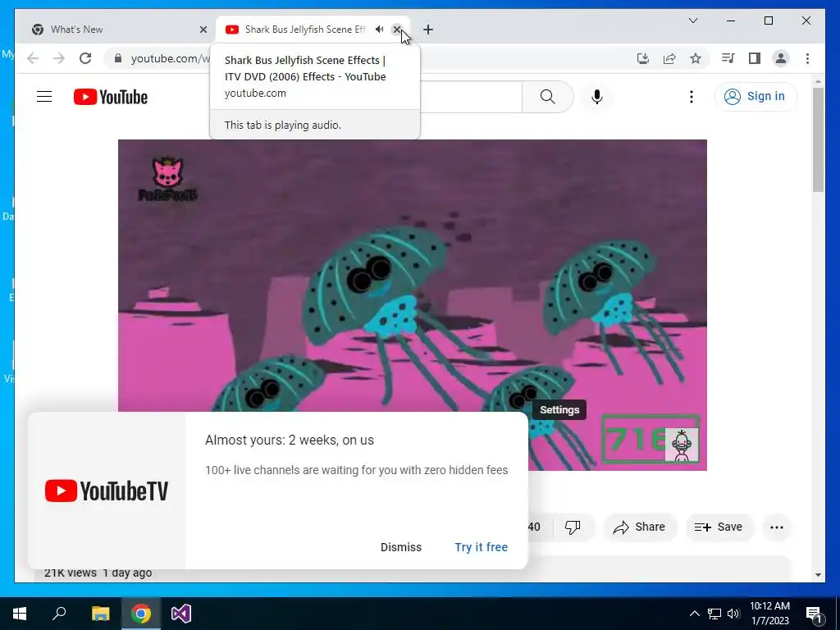Open File Explorer from taskbar
This screenshot has width=840, height=630.
[x=100, y=614]
